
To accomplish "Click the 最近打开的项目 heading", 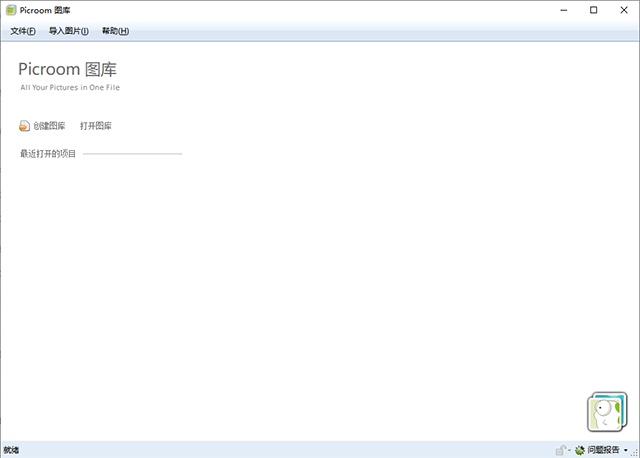I will (x=48, y=154).
